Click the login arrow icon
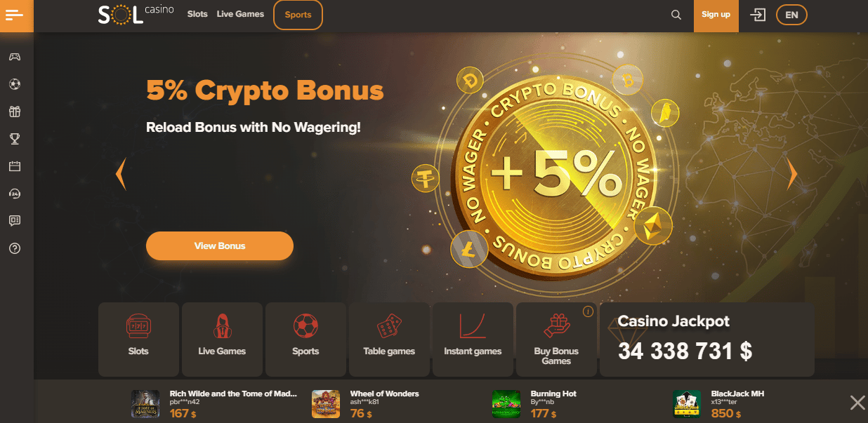868x423 pixels. coord(758,15)
